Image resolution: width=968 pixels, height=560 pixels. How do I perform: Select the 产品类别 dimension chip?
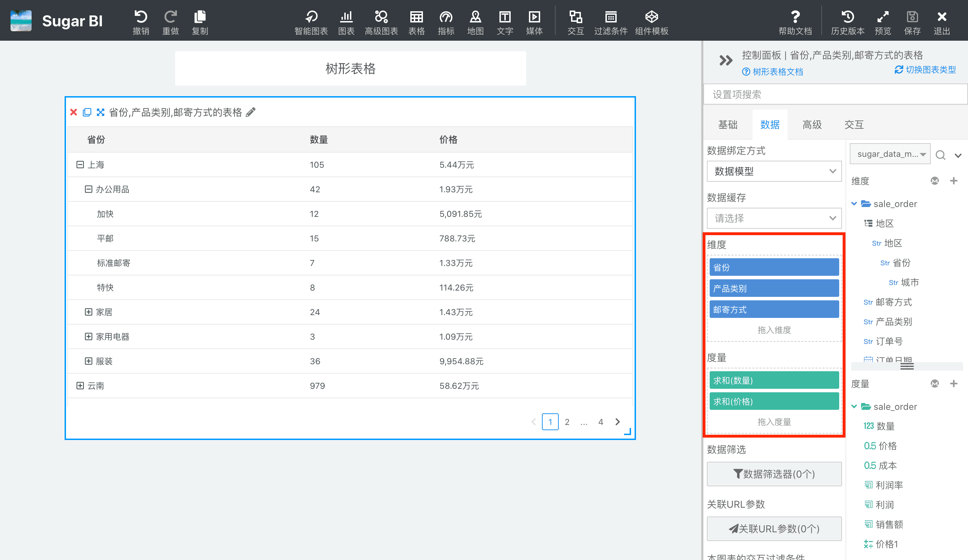(774, 288)
